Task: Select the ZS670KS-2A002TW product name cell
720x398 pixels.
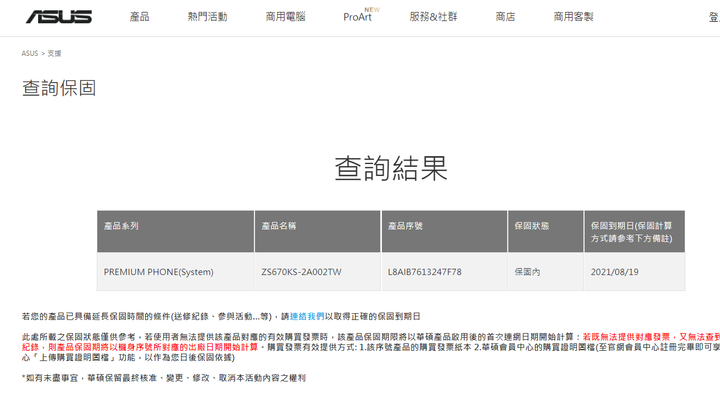Action: click(x=317, y=272)
